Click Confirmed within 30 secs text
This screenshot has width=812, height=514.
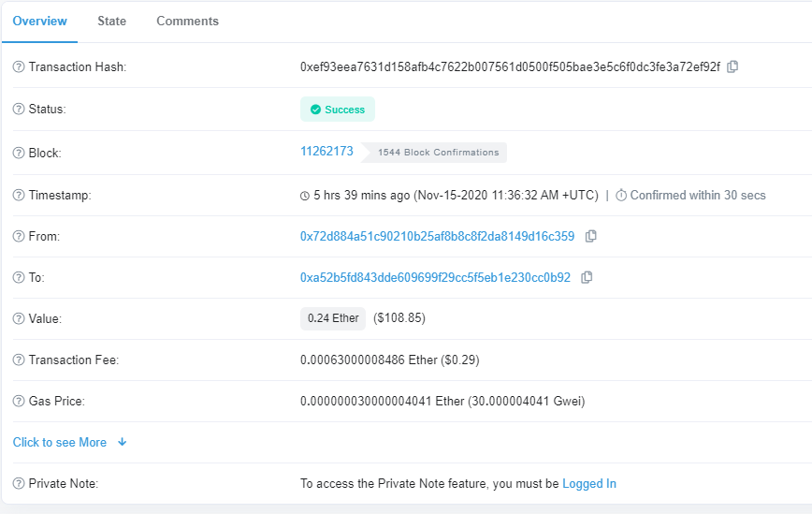(698, 196)
